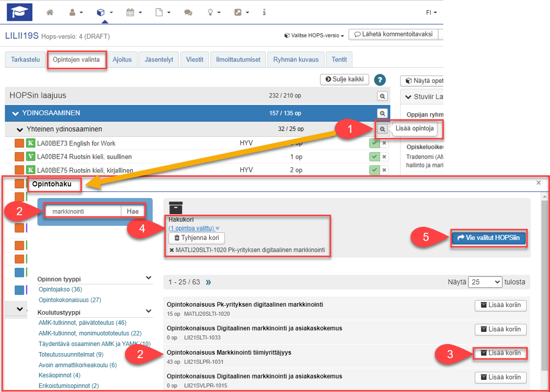Viewport: 550px width, 392px height.
Task: Toggle green checkmark for English for Work
Action: coord(374,143)
